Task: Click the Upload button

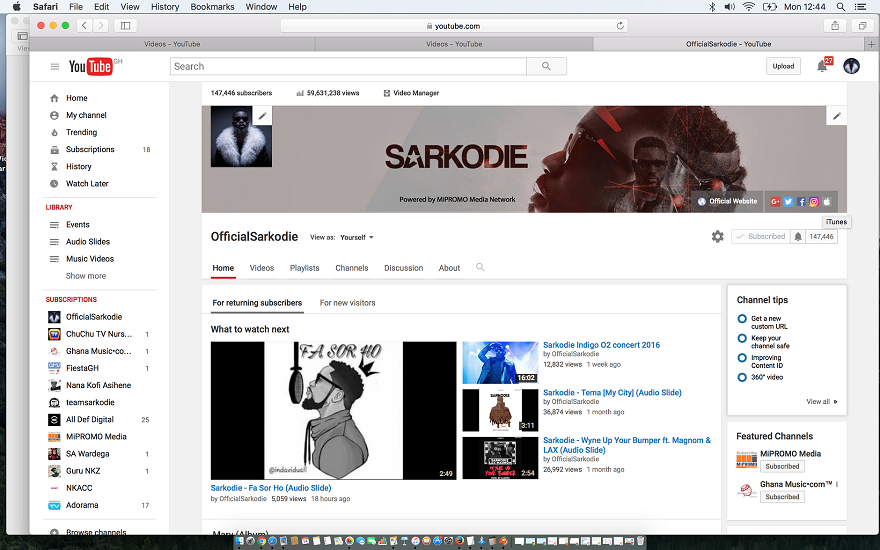Action: (x=783, y=66)
